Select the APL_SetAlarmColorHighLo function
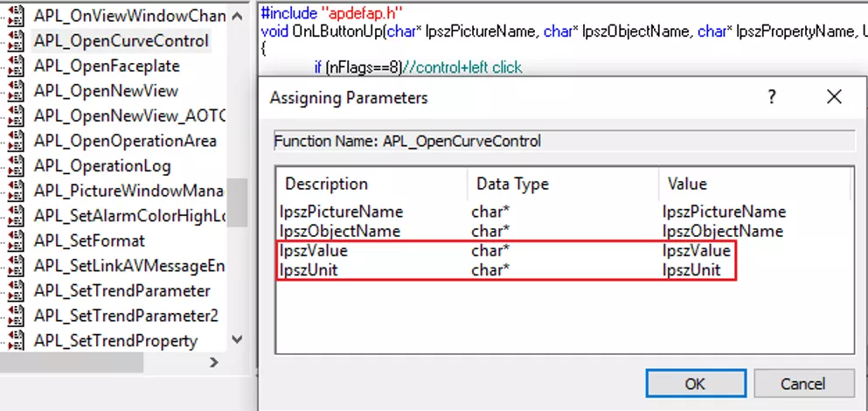Viewport: 868px width, 411px height. click(129, 216)
